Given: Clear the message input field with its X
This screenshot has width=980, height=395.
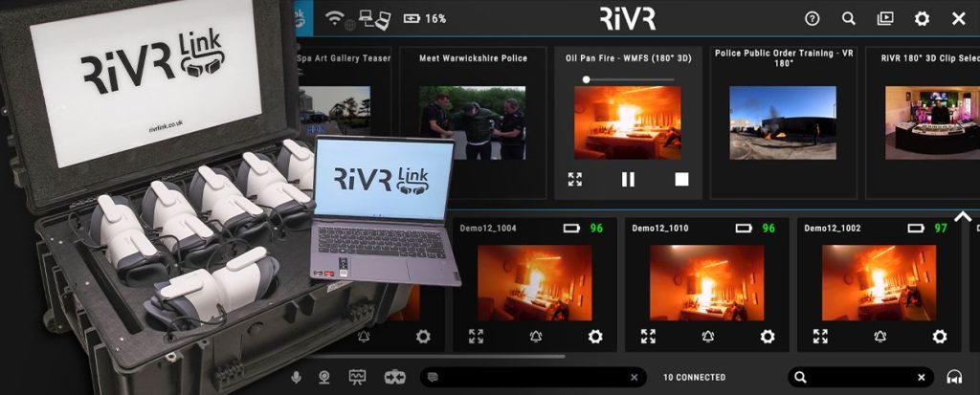Looking at the screenshot, I should [634, 377].
